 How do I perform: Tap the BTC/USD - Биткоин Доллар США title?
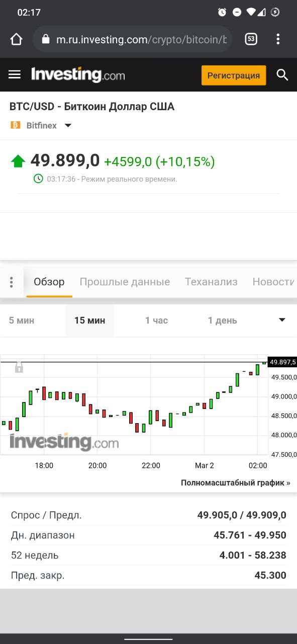pos(92,107)
